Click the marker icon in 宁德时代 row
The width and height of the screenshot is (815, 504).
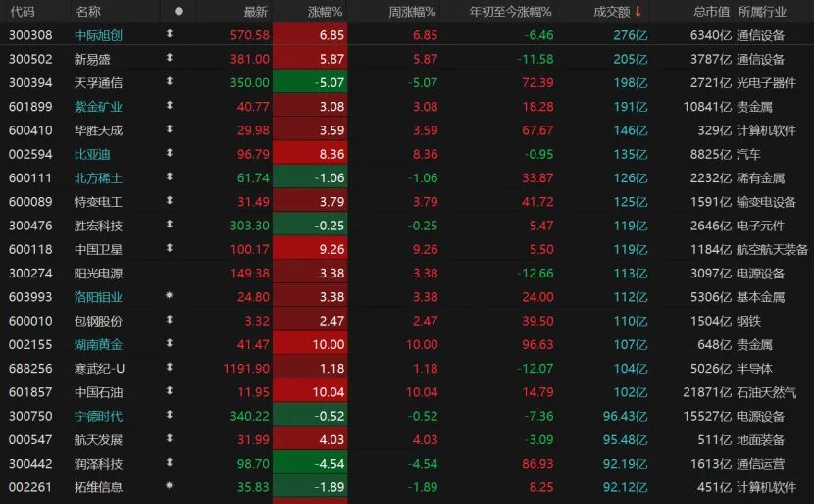[169, 415]
